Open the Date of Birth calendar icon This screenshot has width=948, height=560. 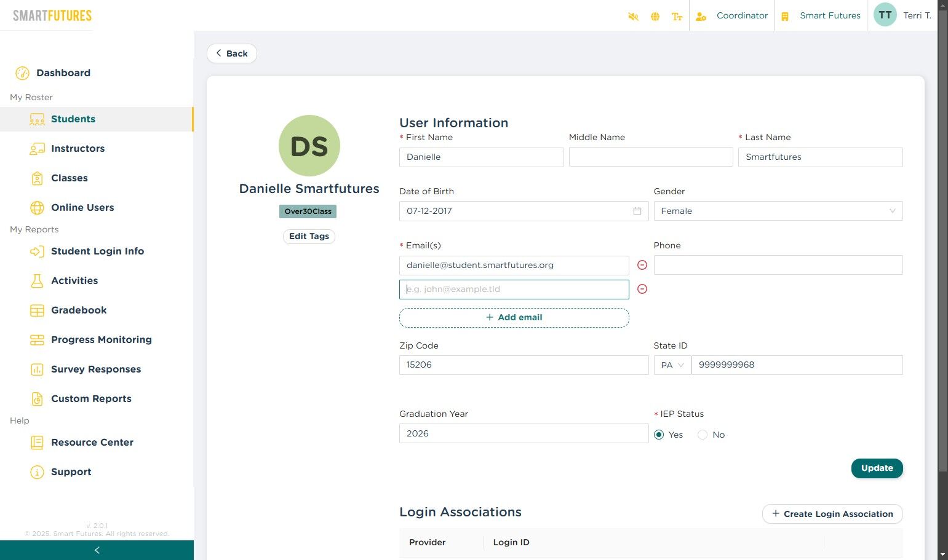coord(637,211)
